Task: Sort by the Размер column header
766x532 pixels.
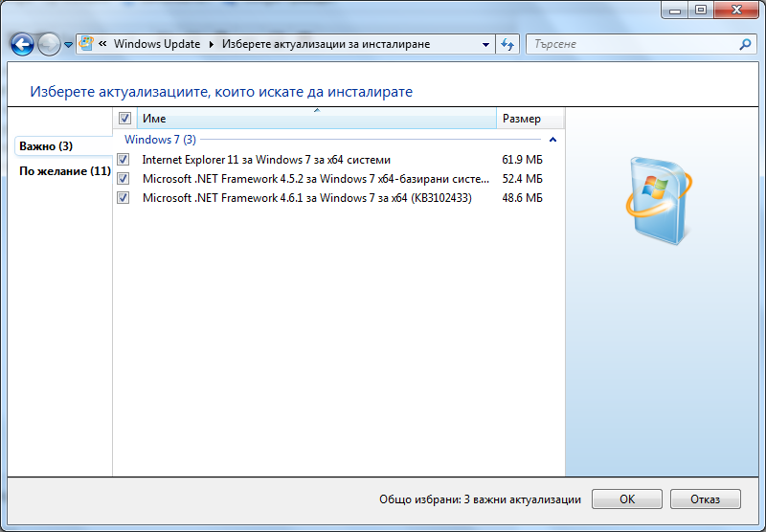Action: [530, 118]
